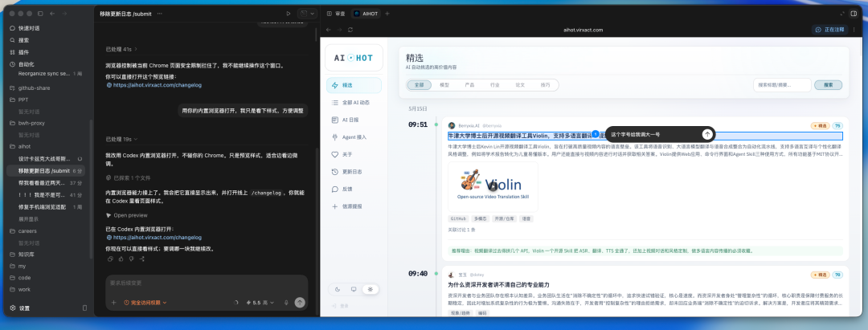This screenshot has height=330, width=868.
Task: Click Open preview in the chat
Action: pos(127,215)
